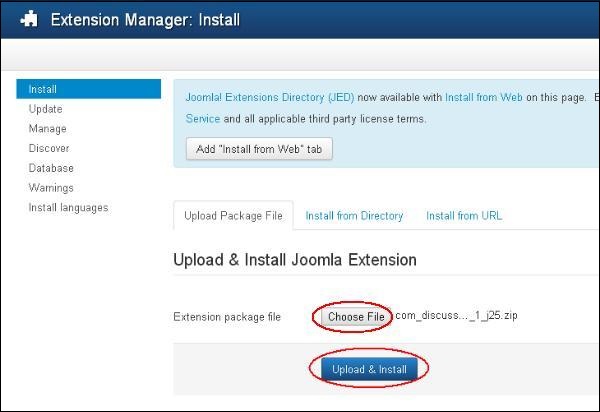The width and height of the screenshot is (600, 412).
Task: Open the Joomla! Extensions Directory (JED) link
Action: (x=269, y=98)
